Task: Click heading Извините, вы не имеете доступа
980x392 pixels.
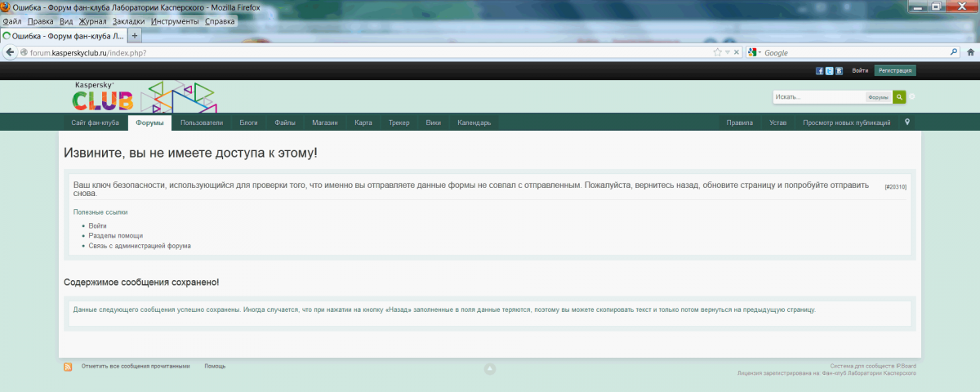Action: click(190, 153)
